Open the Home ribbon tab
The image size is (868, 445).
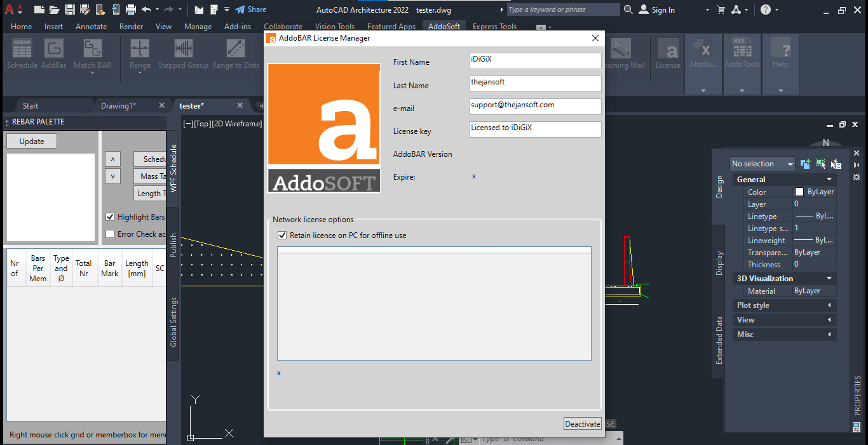21,27
